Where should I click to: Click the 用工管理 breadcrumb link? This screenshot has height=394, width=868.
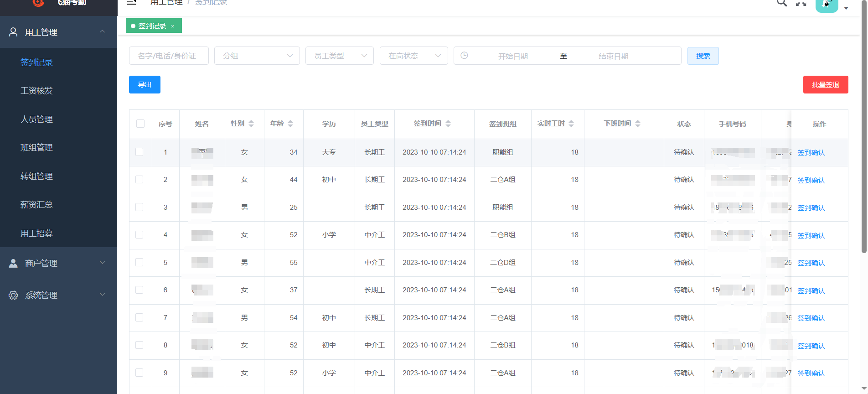(x=166, y=2)
